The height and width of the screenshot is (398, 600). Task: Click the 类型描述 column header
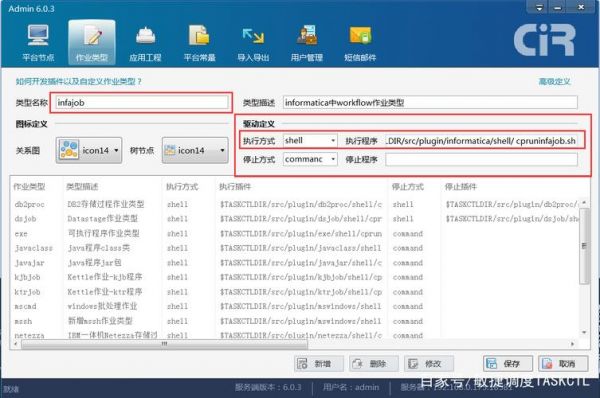(82, 187)
